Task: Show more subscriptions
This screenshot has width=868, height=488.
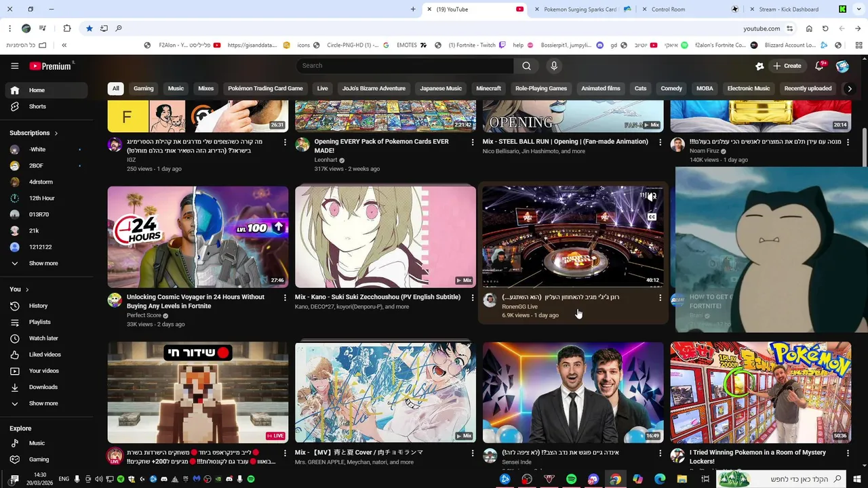Action: click(44, 263)
